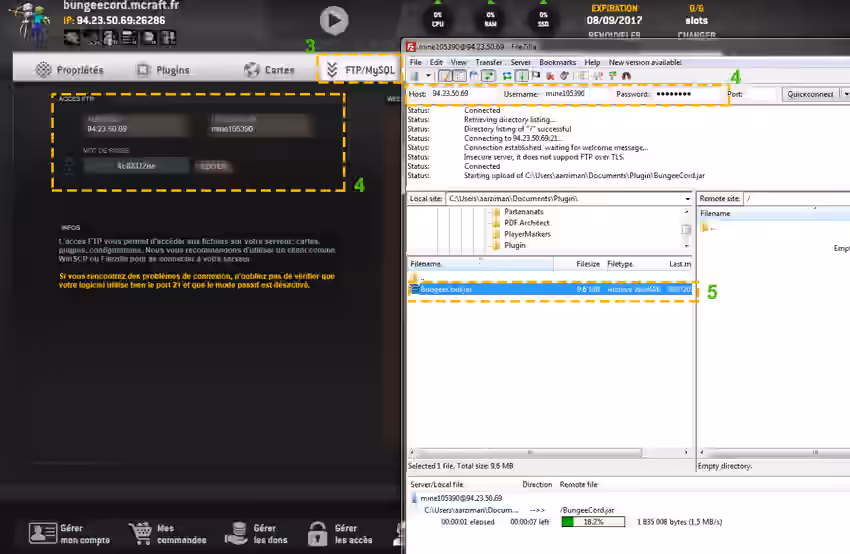This screenshot has width=850, height=554.
Task: Open the View menu
Action: [x=459, y=62]
